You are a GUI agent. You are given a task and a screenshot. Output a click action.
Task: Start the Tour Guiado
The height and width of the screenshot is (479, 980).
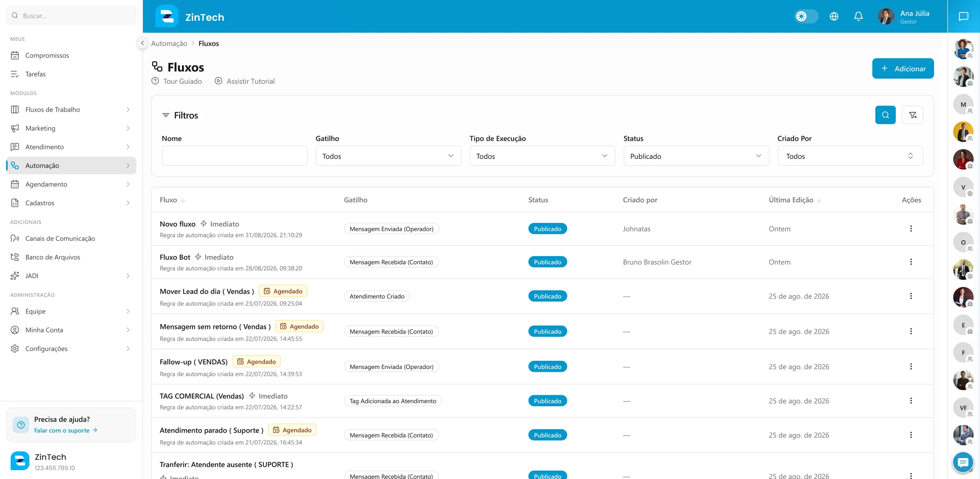(x=177, y=81)
